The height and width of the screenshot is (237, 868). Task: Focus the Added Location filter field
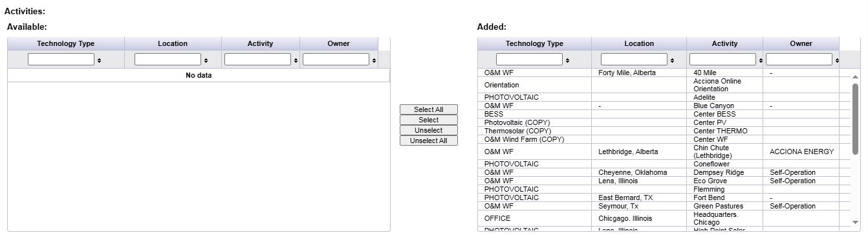(634, 60)
